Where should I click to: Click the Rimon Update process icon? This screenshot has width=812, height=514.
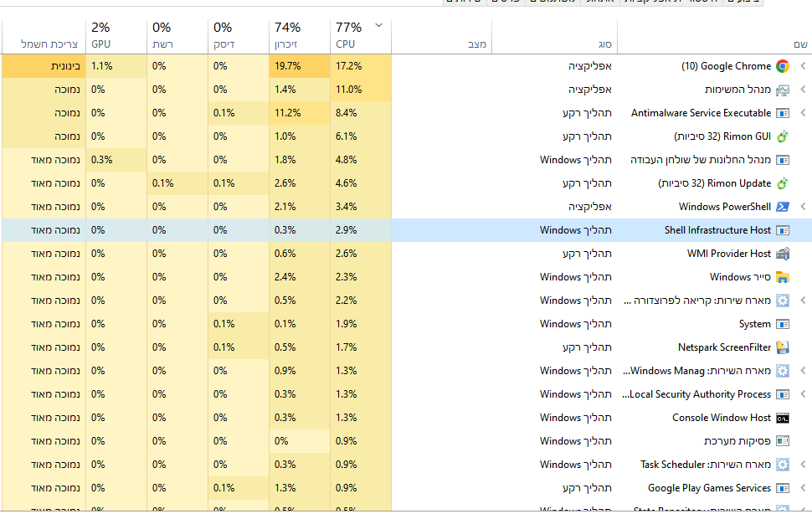coord(783,183)
